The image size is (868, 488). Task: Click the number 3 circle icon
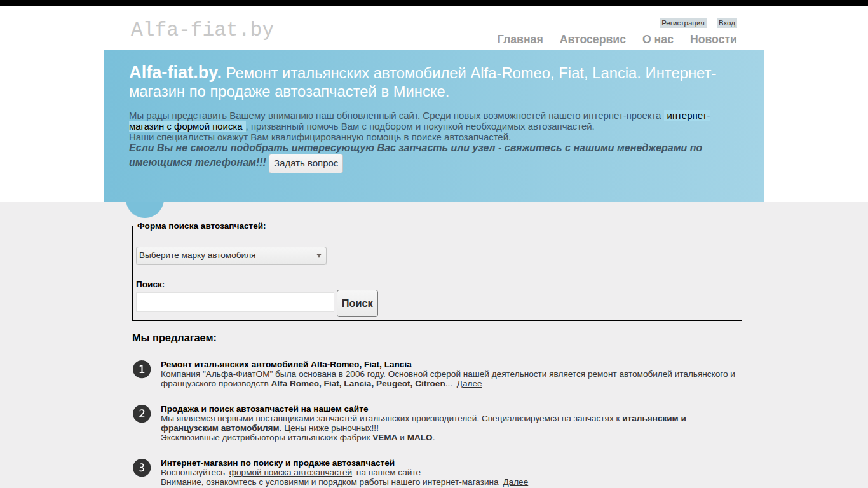click(142, 468)
